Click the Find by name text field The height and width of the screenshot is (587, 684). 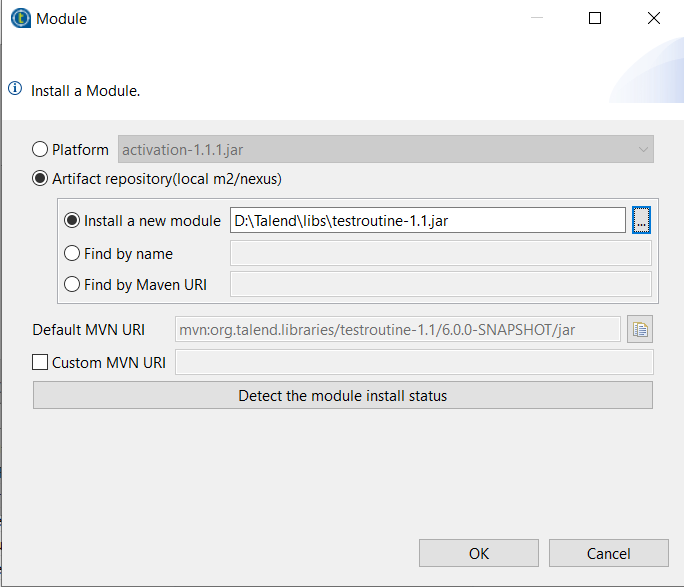click(440, 253)
